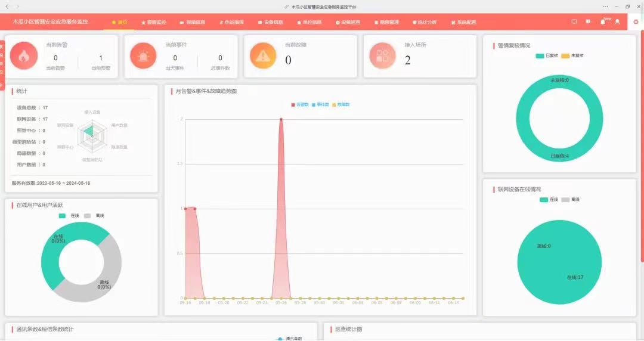Viewport: 644px width, 341px height.
Task: Click the settings gear icon at top right
Action: (x=636, y=22)
